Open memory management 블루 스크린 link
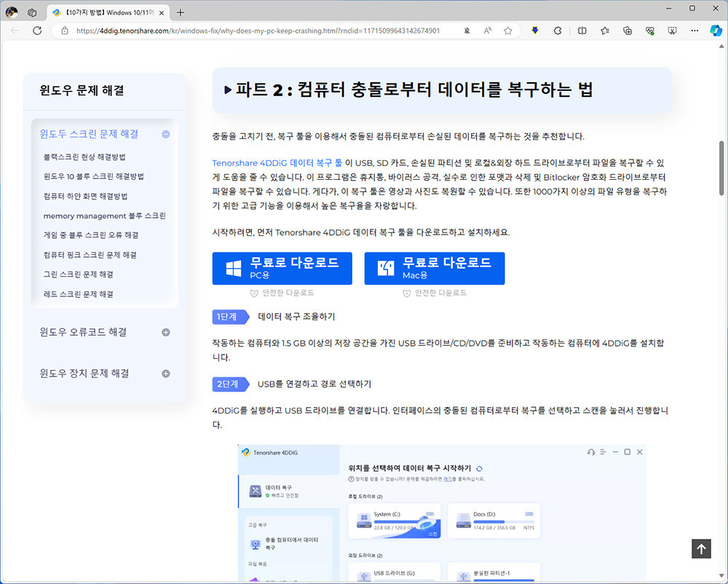Viewport: 728px width, 584px height. (x=104, y=216)
